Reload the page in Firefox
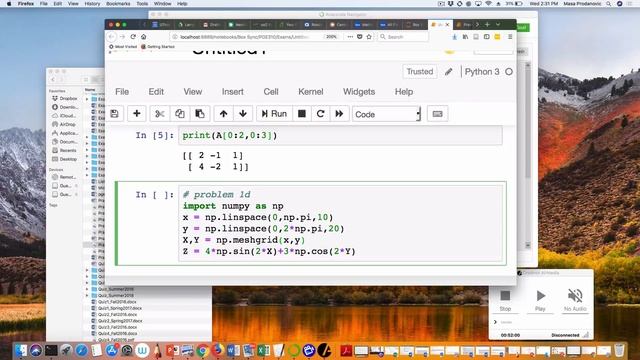The height and width of the screenshot is (360, 640). coord(133,37)
